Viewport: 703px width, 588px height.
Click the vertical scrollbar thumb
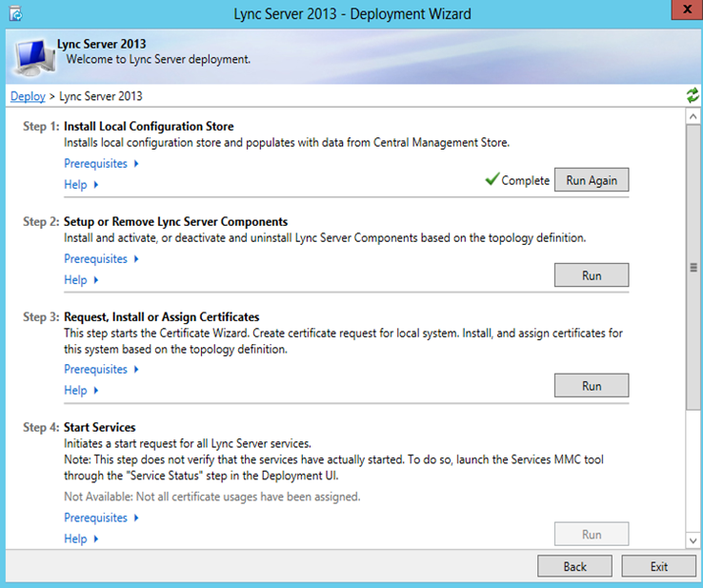[693, 267]
